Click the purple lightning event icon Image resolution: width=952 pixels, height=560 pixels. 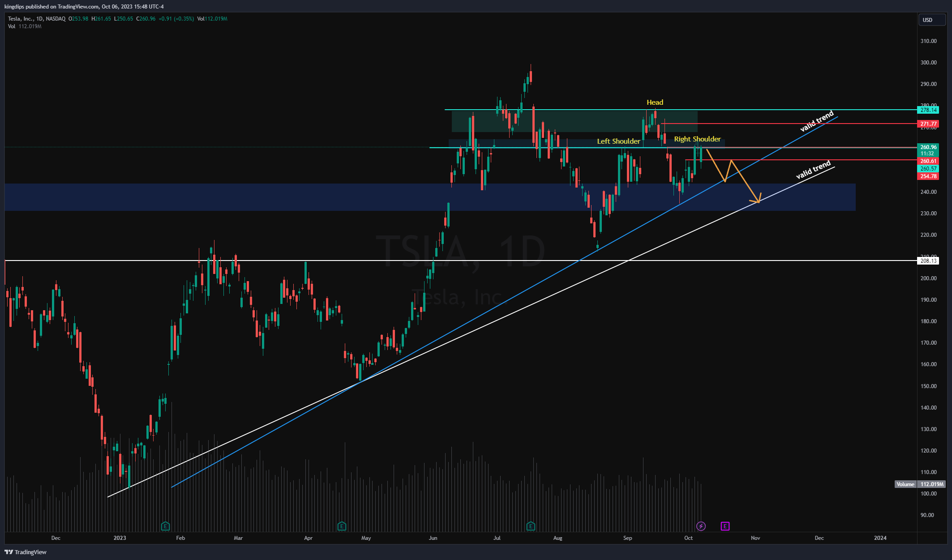[701, 526]
